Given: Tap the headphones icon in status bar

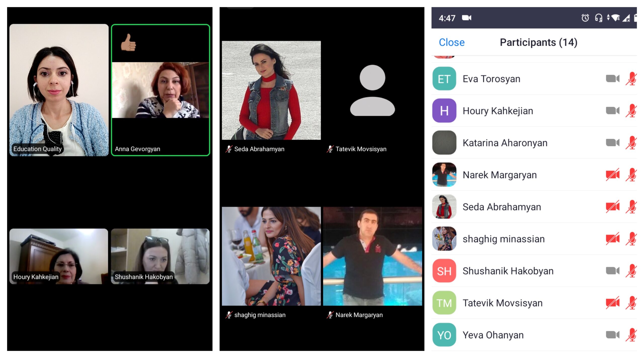Looking at the screenshot, I should (598, 18).
